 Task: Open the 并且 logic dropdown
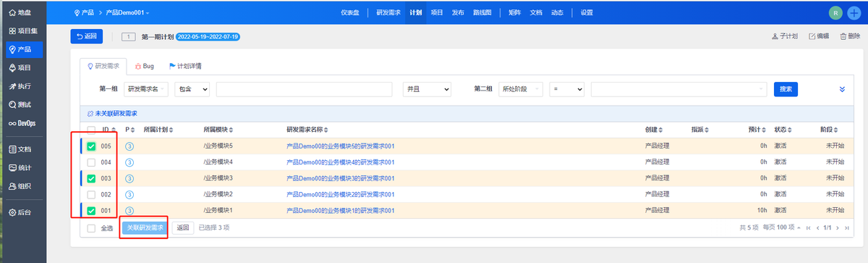426,89
